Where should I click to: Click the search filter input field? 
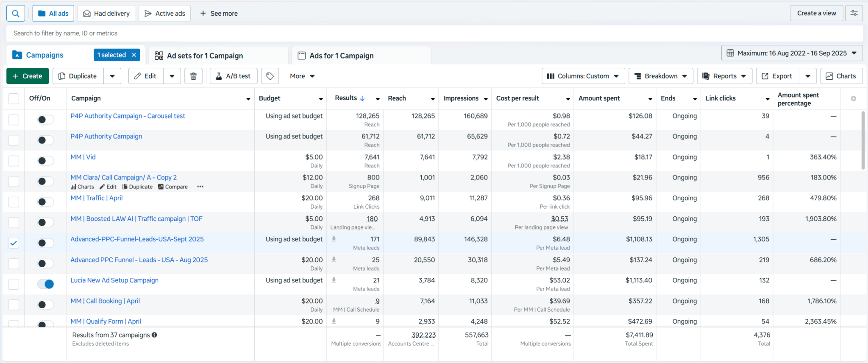tap(434, 34)
